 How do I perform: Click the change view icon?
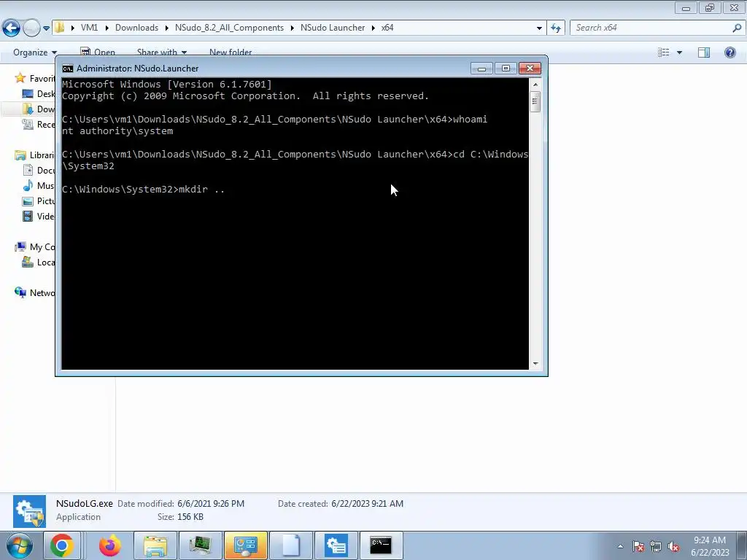coord(664,52)
